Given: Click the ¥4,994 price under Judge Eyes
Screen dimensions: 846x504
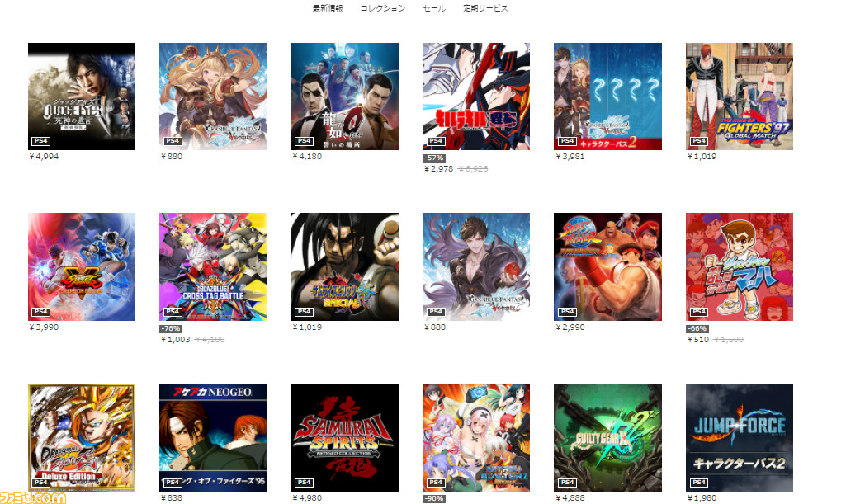Looking at the screenshot, I should (x=44, y=157).
